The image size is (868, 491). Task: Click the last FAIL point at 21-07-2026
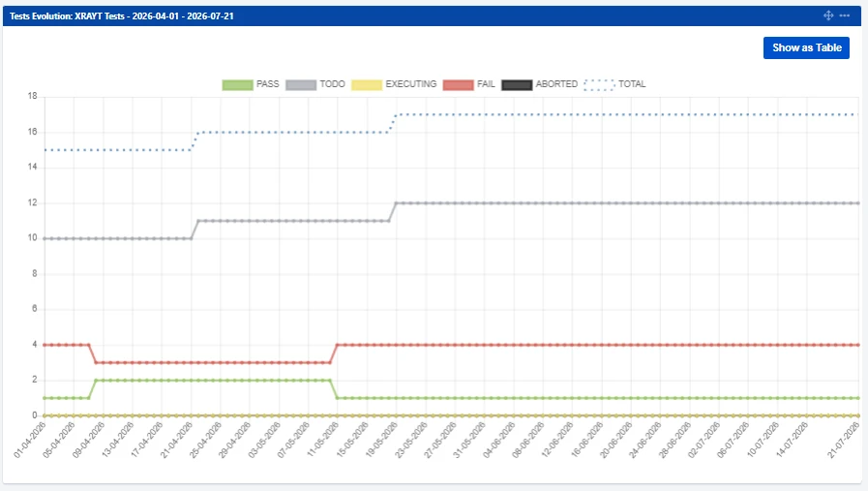click(858, 345)
